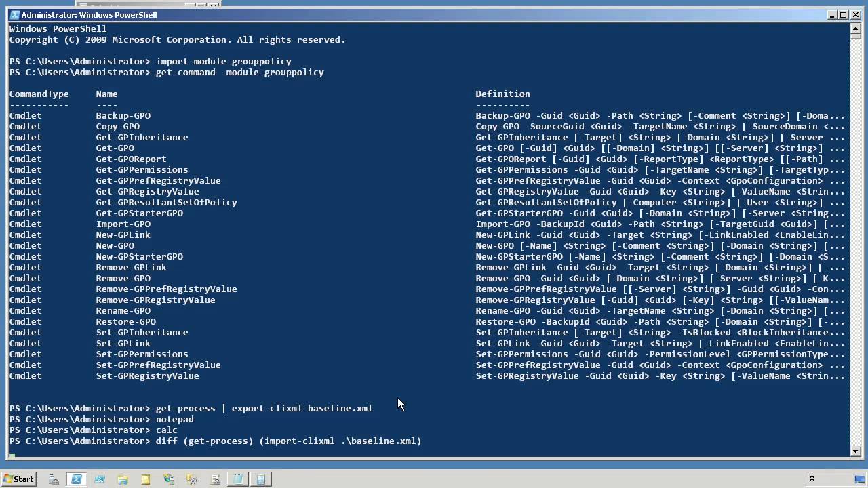Click Restore-GPO in the Name column
868x488 pixels.
coord(125,321)
